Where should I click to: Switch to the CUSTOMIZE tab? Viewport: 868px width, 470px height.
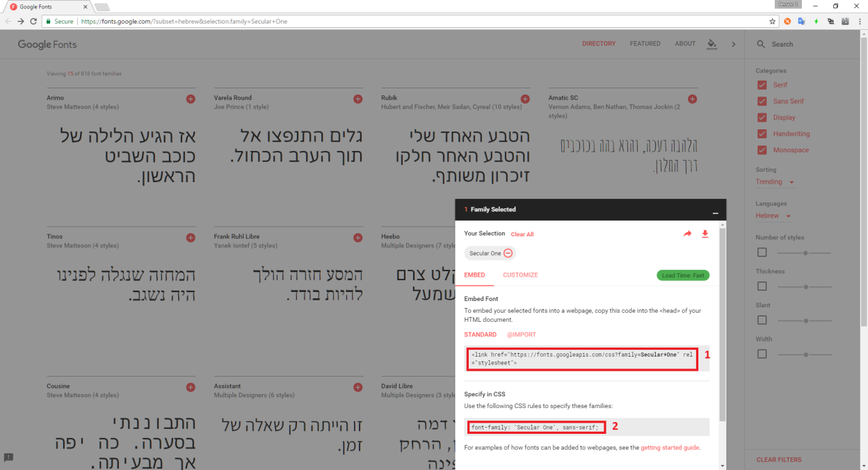click(520, 275)
